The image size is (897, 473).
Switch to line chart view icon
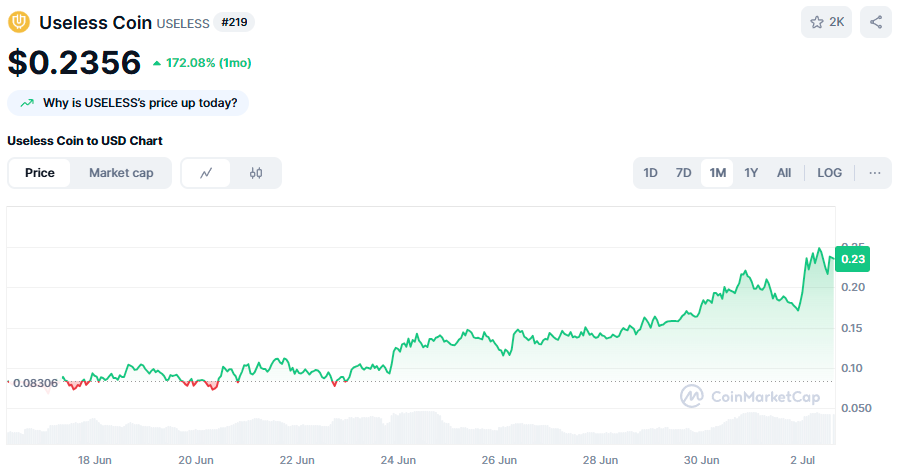pyautogui.click(x=206, y=173)
